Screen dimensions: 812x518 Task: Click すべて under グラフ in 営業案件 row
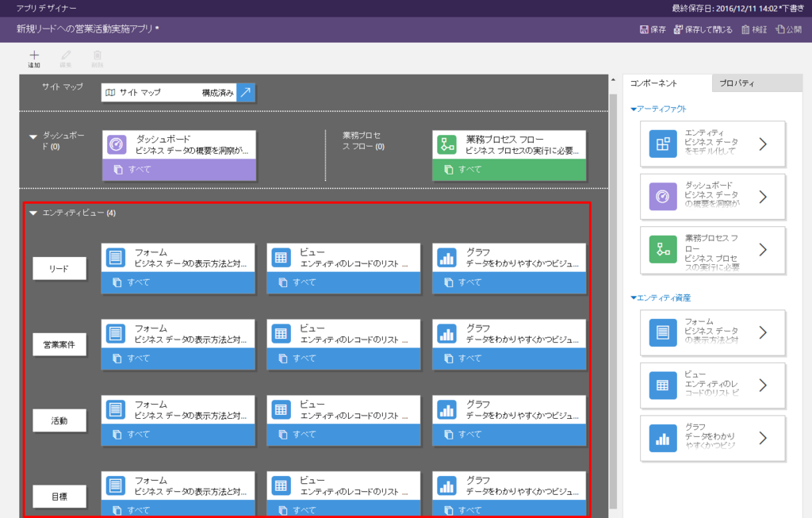(509, 359)
